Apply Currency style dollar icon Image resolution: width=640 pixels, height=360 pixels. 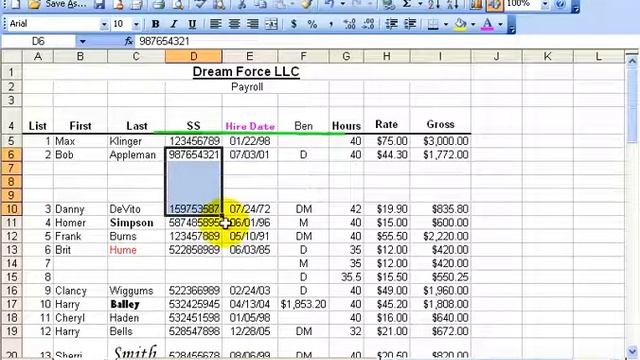(293, 24)
